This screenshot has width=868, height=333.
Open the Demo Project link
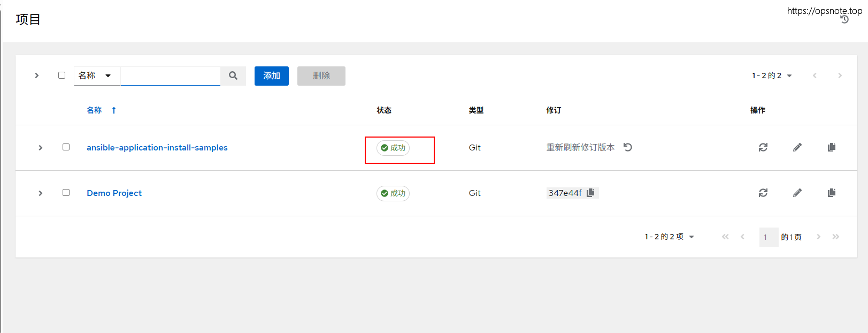pyautogui.click(x=114, y=193)
